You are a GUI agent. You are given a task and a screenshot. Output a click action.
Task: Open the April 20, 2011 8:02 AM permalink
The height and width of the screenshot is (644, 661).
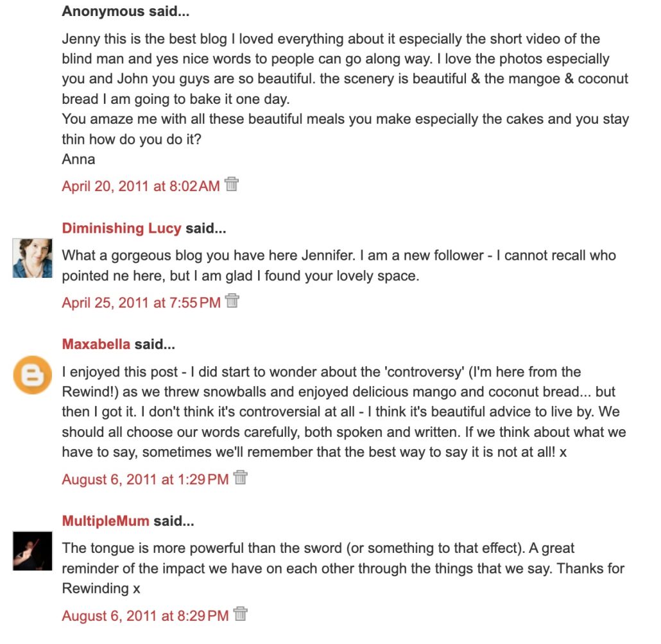click(141, 186)
